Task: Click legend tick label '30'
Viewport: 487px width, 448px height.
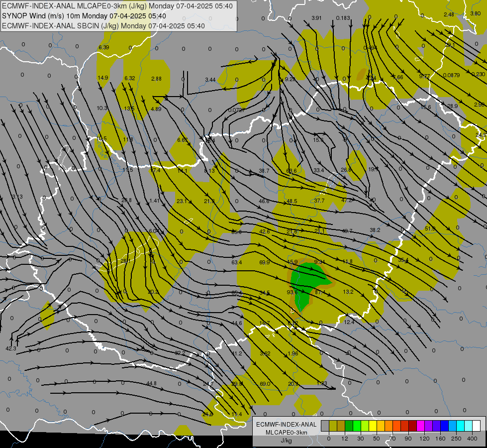Action: pos(361,439)
